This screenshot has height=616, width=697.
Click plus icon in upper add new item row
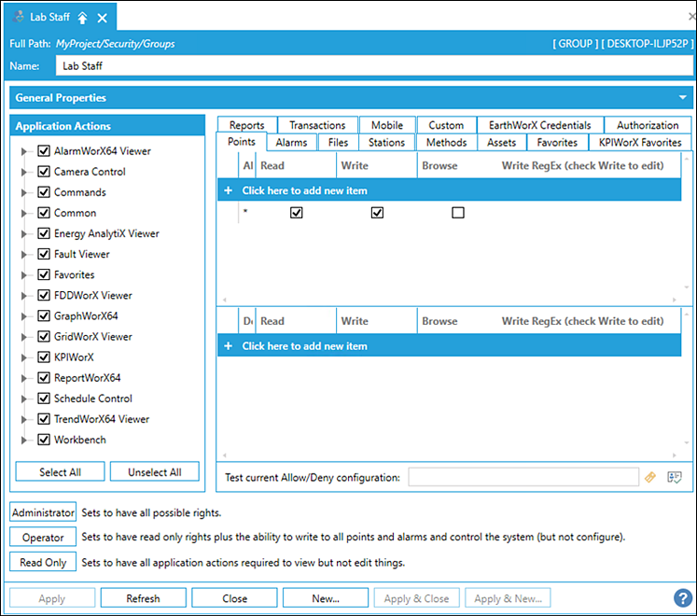(228, 190)
